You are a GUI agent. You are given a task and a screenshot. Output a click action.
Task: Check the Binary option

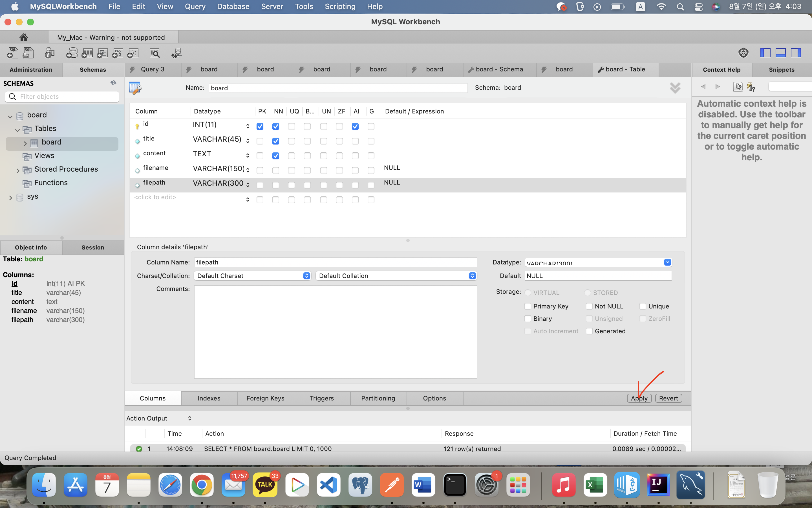pos(528,319)
